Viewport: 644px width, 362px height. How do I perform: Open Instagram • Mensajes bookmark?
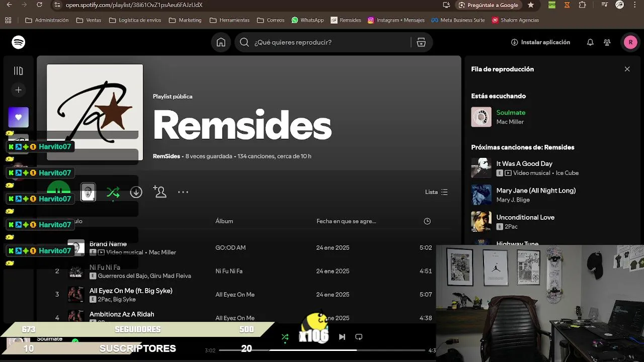tap(396, 20)
